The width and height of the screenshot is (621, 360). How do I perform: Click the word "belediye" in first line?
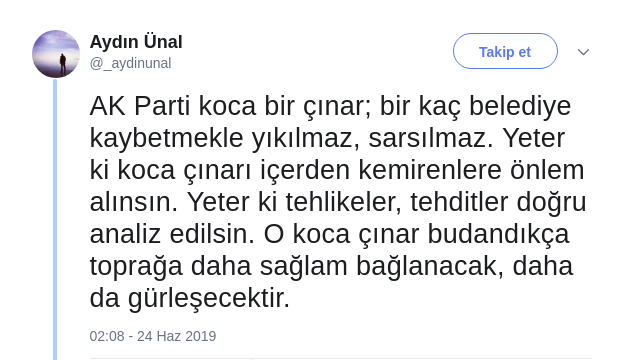point(520,106)
